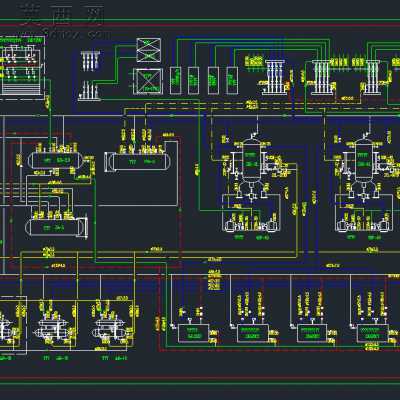The height and width of the screenshot is (400, 400).
Task: Select the lower-left horizontal storage tank
Action: tap(56, 228)
